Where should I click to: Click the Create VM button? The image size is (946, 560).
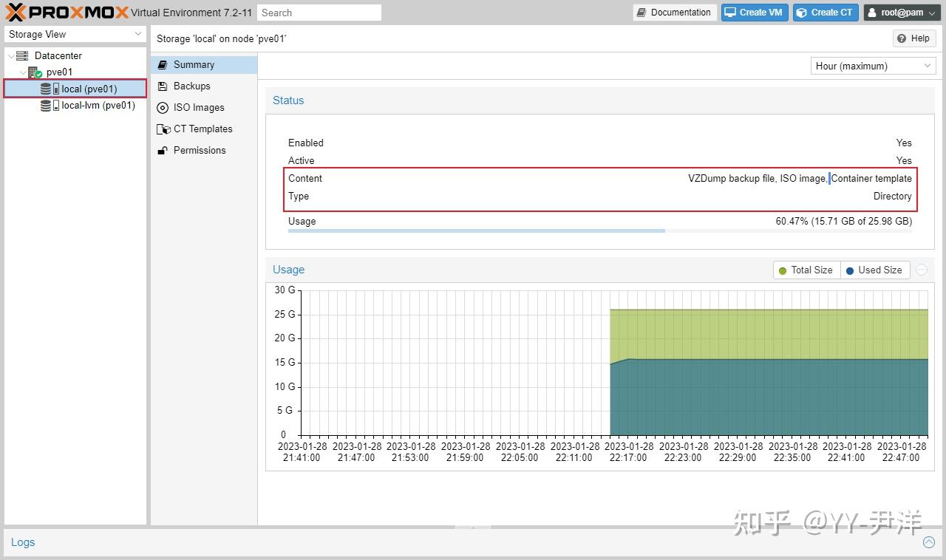pyautogui.click(x=754, y=12)
